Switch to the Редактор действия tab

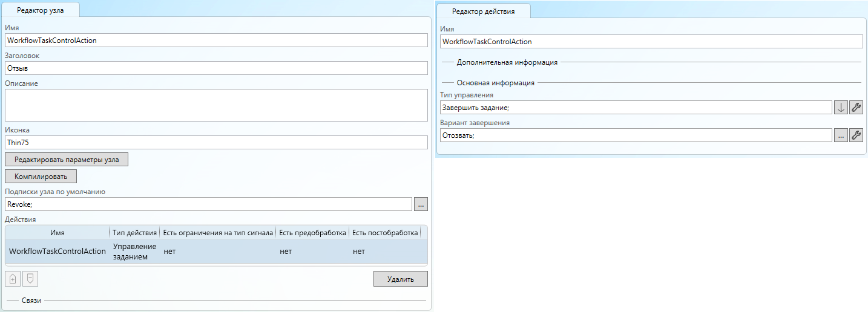pos(484,11)
